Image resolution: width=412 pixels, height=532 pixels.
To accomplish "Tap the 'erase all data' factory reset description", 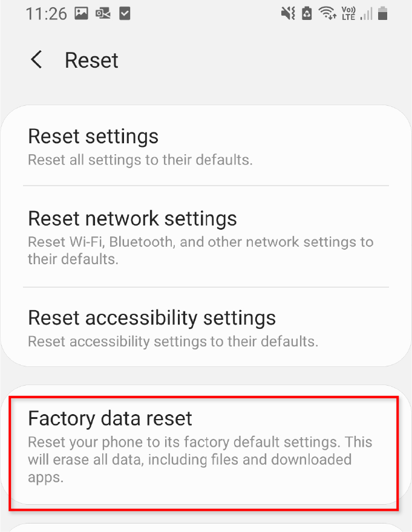I will (200, 459).
